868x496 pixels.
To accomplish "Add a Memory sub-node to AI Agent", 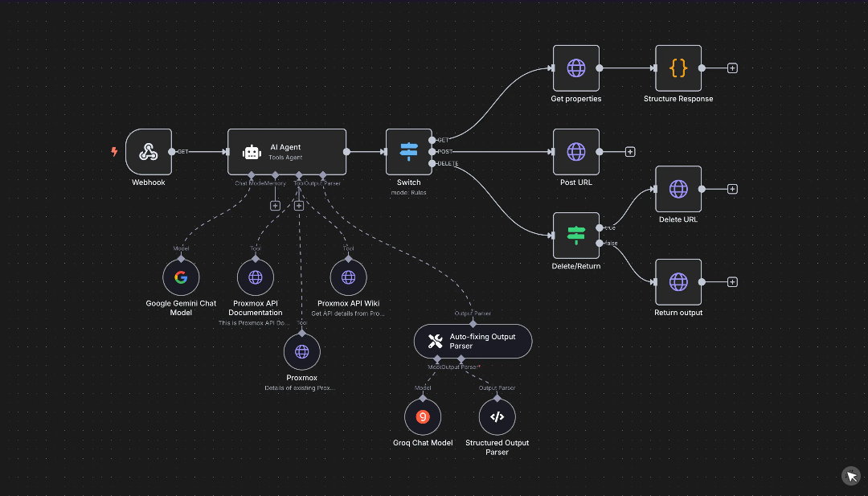I will pos(275,205).
